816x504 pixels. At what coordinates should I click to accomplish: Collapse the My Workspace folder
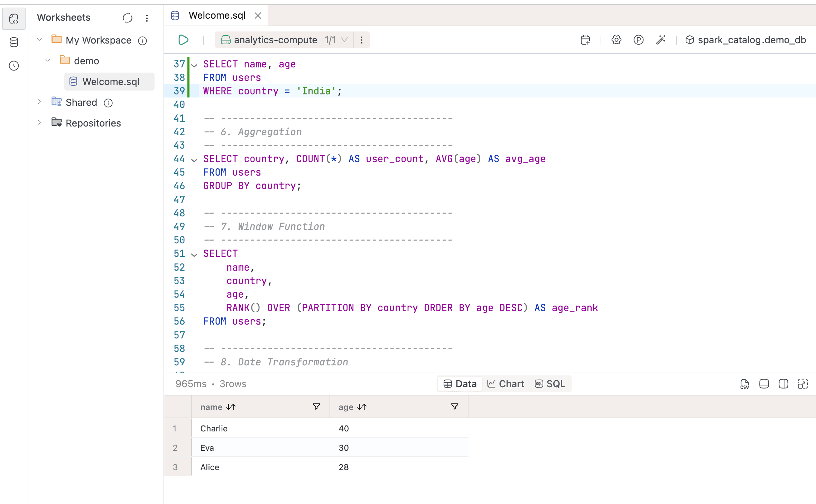pos(39,40)
